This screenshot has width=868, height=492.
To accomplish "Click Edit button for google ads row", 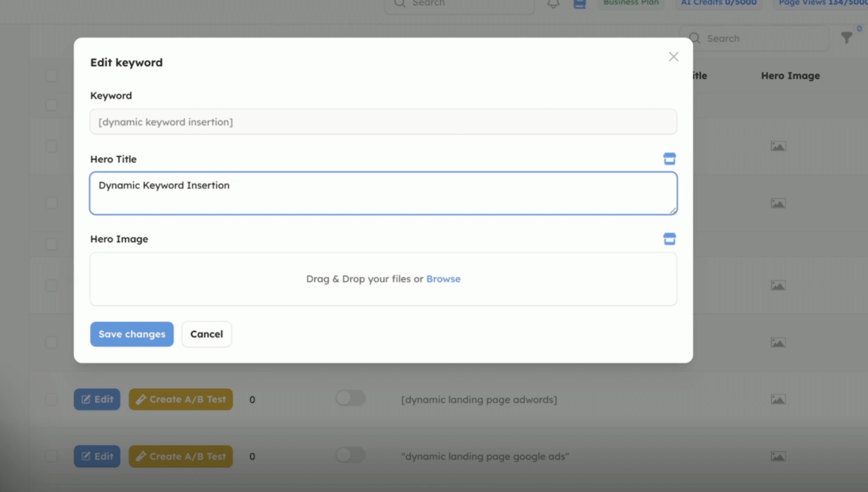I will point(97,456).
